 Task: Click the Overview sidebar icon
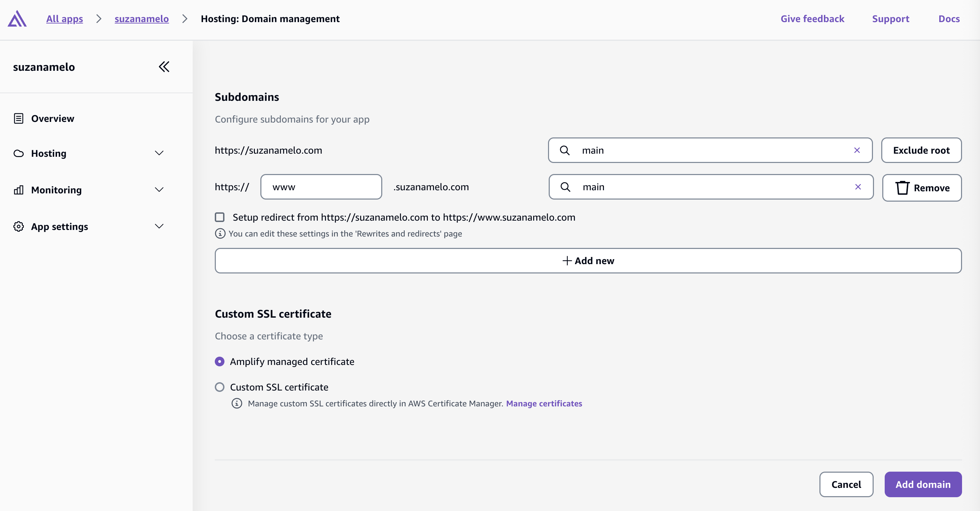click(18, 118)
